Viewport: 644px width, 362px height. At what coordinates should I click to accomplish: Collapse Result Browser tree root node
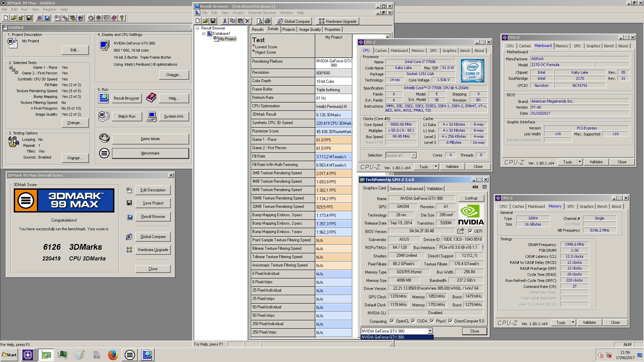[x=198, y=28]
